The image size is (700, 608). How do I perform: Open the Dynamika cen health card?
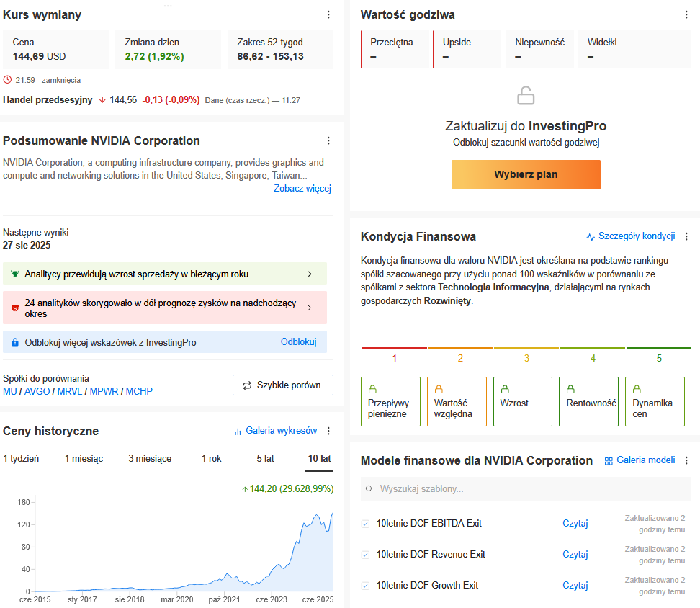click(x=655, y=402)
